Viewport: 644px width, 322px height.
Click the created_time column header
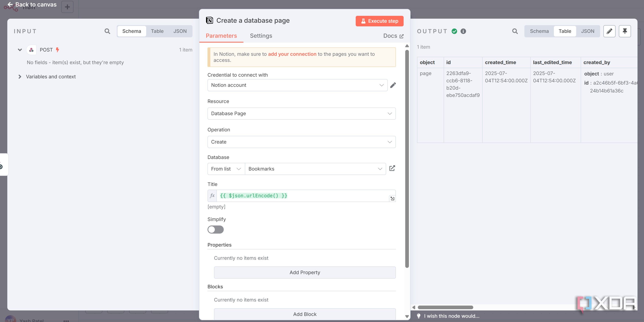pos(500,62)
